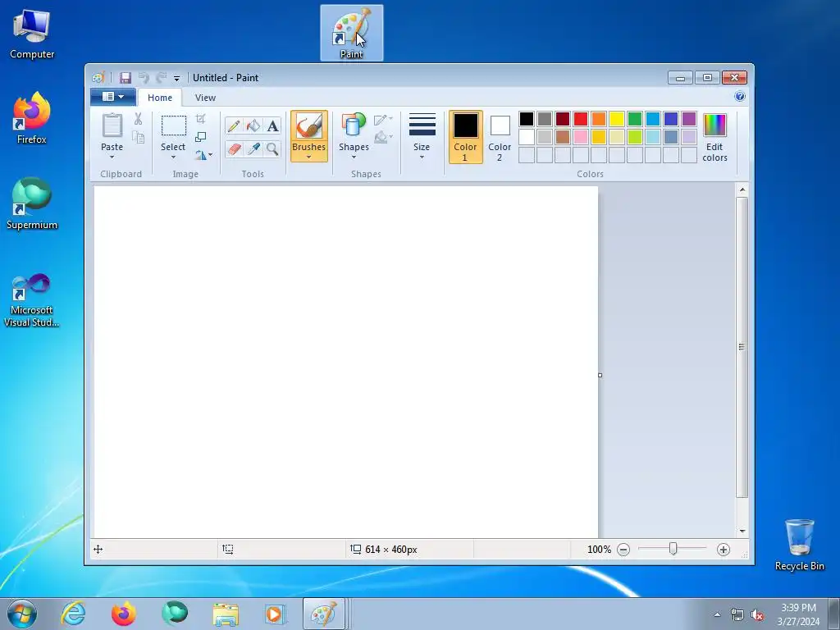840x630 pixels.
Task: Click the canvas right-edge resize handle
Action: [x=600, y=375]
